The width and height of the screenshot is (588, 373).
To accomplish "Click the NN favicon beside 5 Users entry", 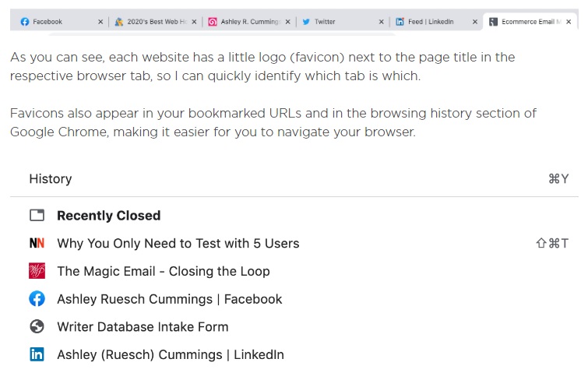I will click(37, 243).
